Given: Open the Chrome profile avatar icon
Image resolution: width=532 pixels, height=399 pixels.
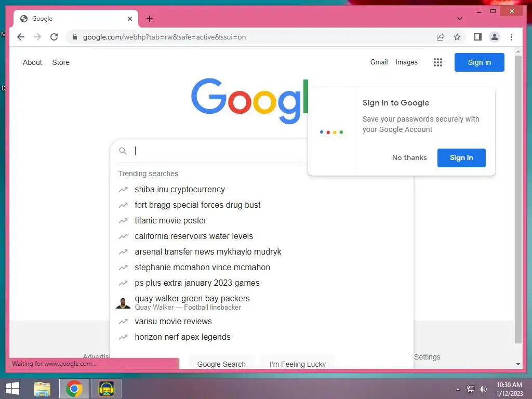Looking at the screenshot, I should coord(495,37).
